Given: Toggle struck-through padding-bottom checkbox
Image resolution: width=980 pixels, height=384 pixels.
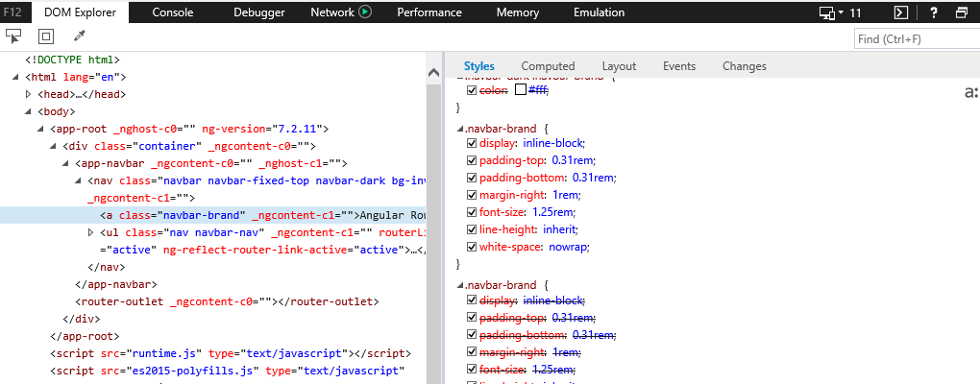Looking at the screenshot, I should [472, 335].
